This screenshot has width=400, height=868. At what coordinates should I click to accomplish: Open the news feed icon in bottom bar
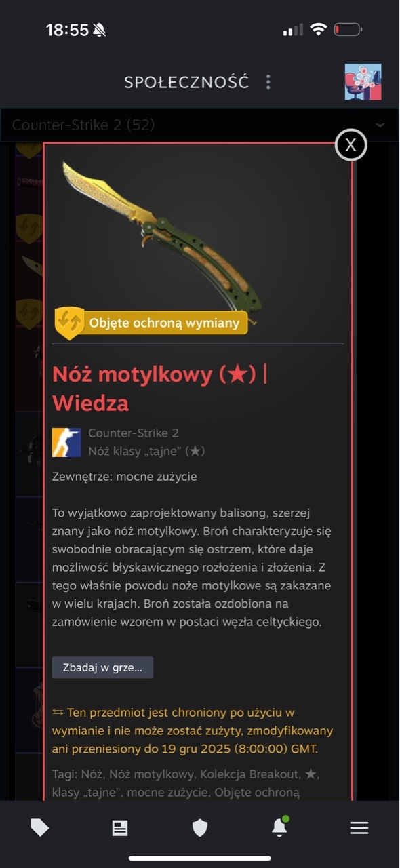point(120,828)
